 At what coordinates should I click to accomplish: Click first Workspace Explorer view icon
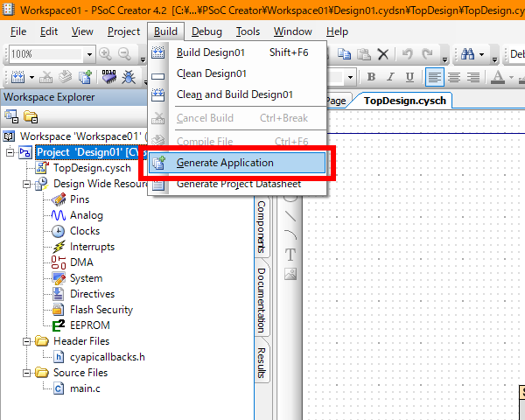tap(11, 117)
